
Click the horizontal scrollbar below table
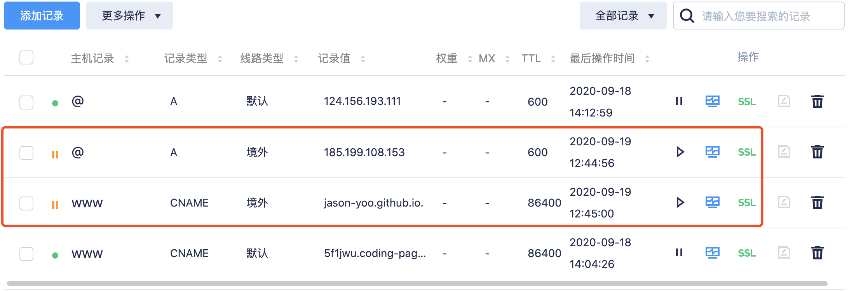click(x=417, y=283)
